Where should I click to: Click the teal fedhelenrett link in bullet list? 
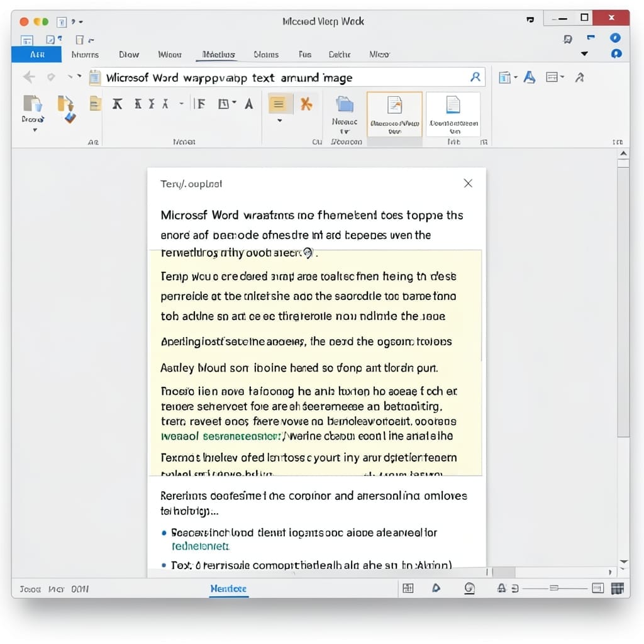[x=201, y=547]
